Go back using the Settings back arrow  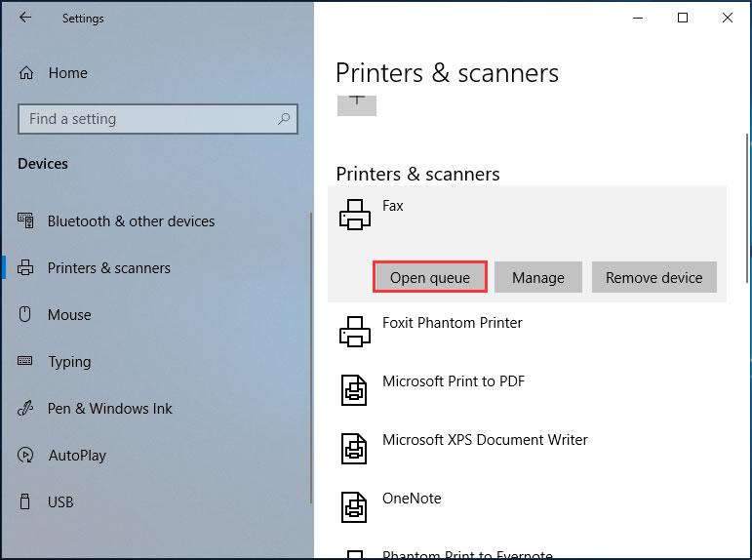(x=25, y=18)
